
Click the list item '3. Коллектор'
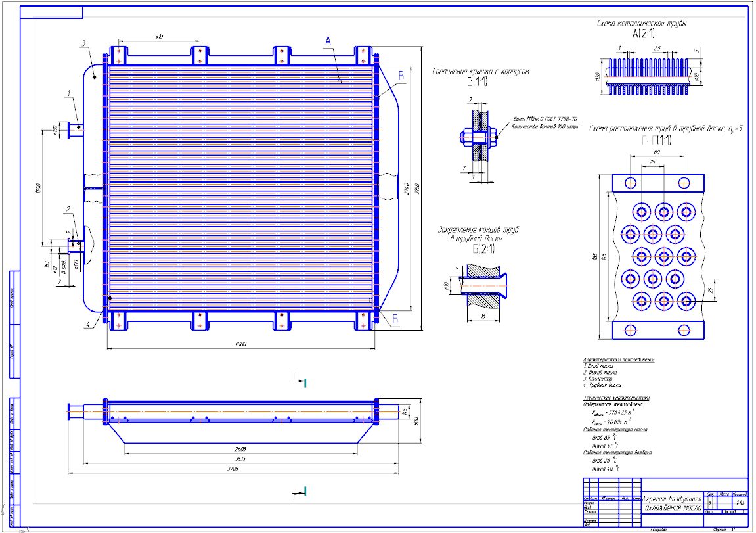tap(598, 379)
